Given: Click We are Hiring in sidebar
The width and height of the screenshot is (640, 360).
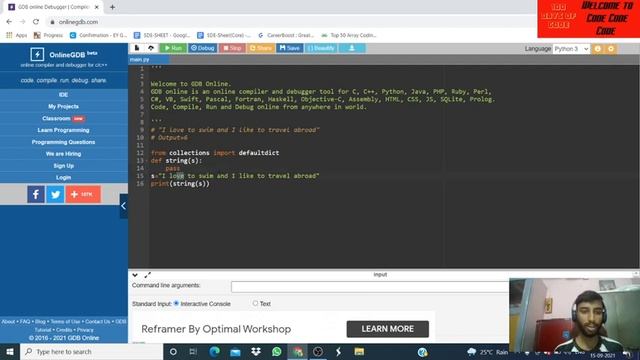Looking at the screenshot, I should point(63,154).
